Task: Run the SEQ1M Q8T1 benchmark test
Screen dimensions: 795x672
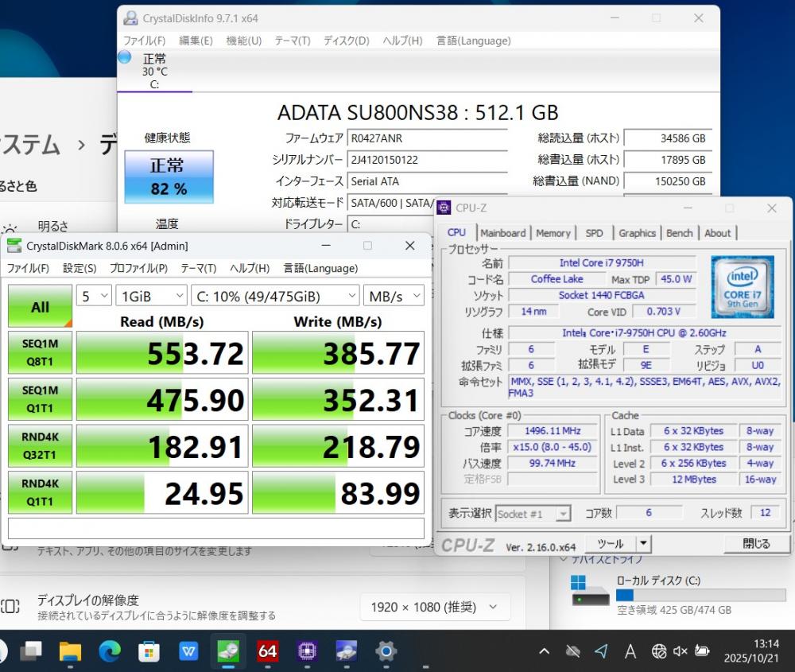Action: click(x=40, y=352)
